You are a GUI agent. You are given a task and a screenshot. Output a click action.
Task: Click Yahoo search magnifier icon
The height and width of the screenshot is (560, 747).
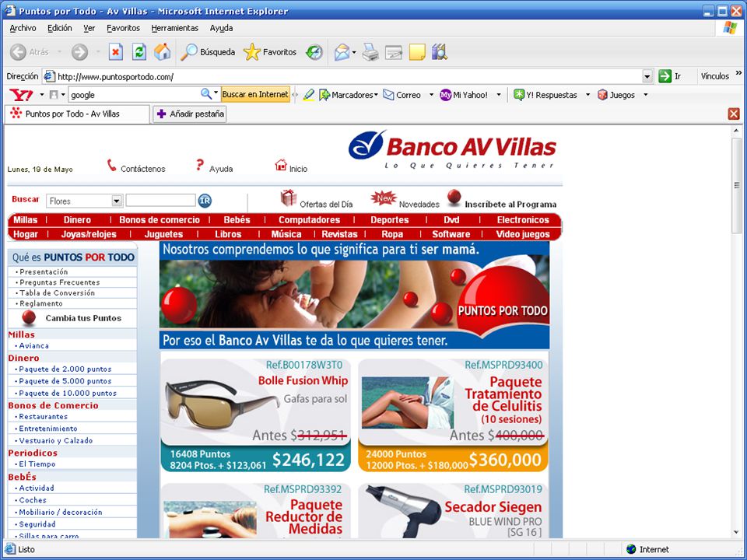click(205, 94)
